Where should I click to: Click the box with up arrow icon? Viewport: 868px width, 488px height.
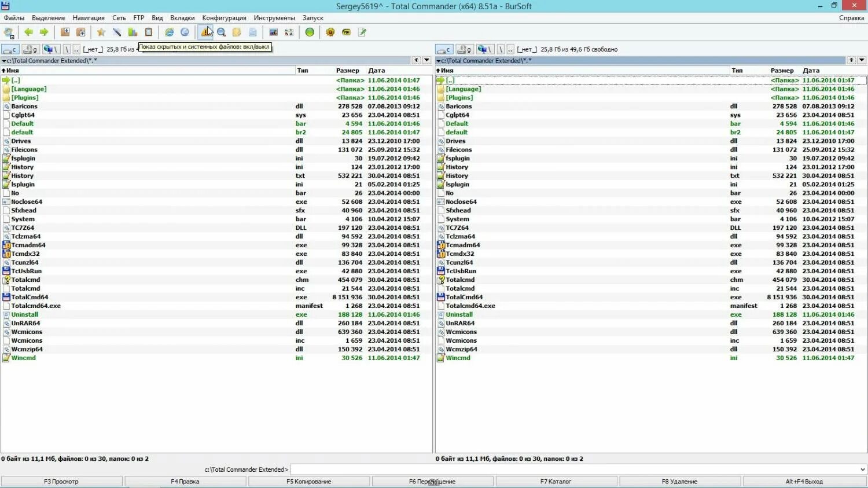[x=81, y=32]
